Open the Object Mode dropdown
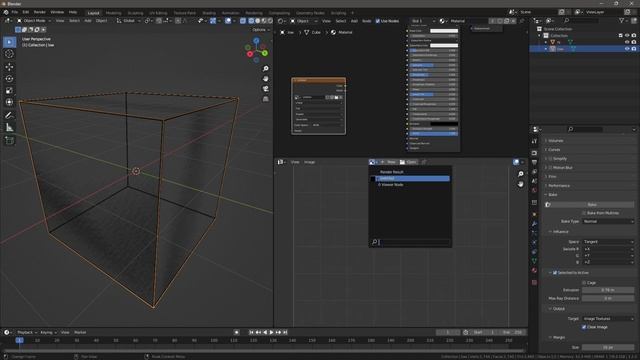 [x=34, y=20]
